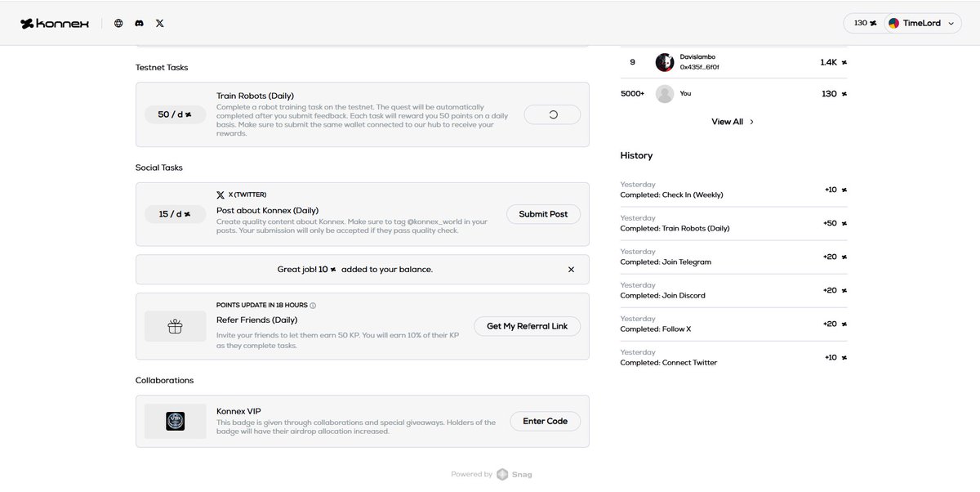Click the Collaborations heading
The image size is (980, 492).
point(164,380)
